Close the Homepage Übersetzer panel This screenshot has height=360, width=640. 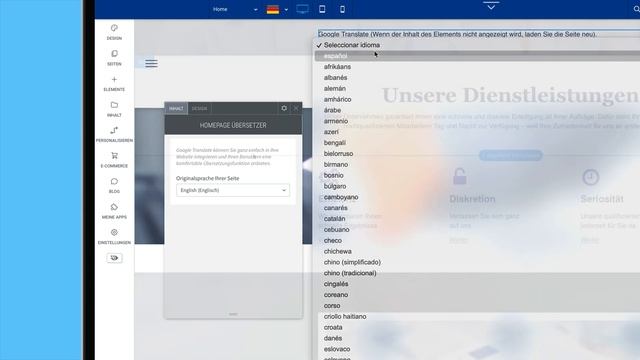point(296,108)
